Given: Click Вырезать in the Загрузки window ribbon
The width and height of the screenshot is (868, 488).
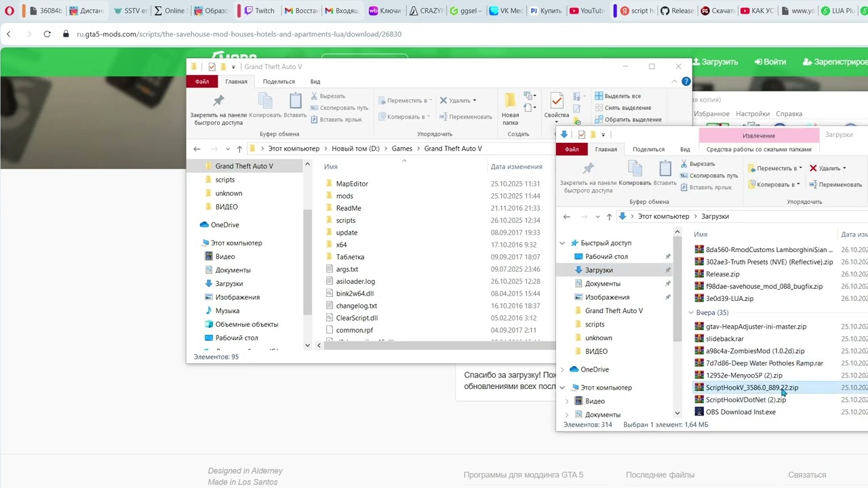Looking at the screenshot, I should coord(696,164).
